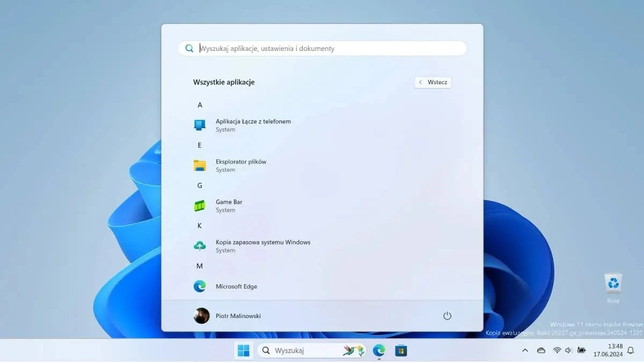Click the letter A section header
Screen dimensions: 644x362
[199, 105]
